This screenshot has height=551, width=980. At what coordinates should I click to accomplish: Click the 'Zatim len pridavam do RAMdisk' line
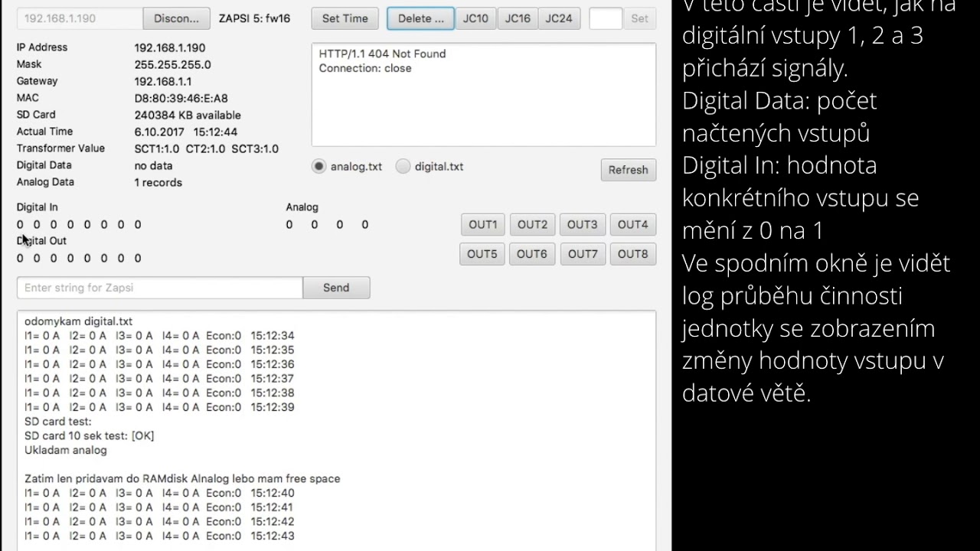tap(182, 478)
